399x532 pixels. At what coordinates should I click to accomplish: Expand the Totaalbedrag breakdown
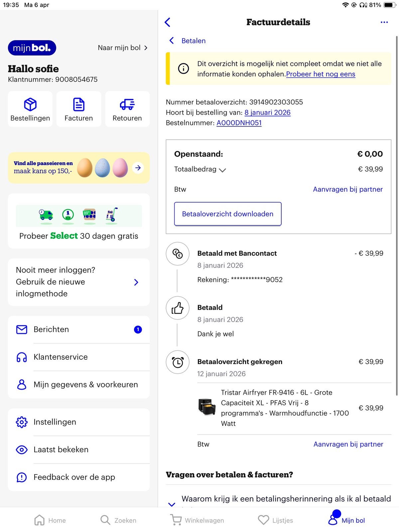[x=200, y=169]
